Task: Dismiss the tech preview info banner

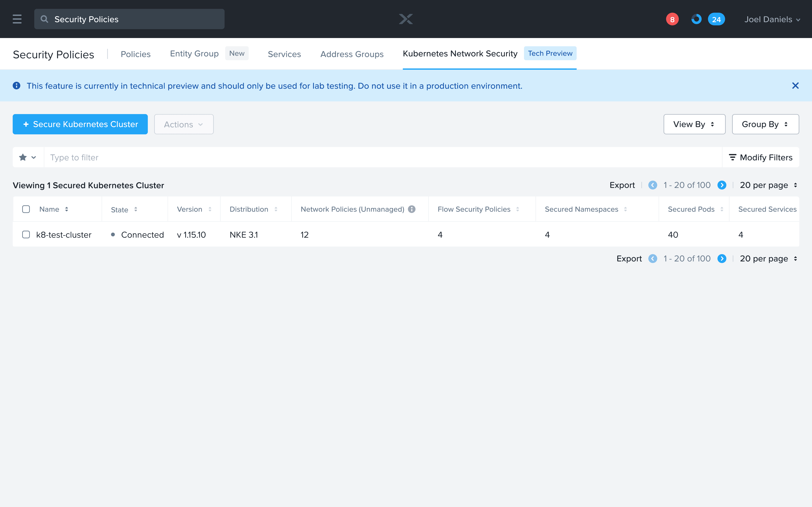Action: [x=795, y=86]
